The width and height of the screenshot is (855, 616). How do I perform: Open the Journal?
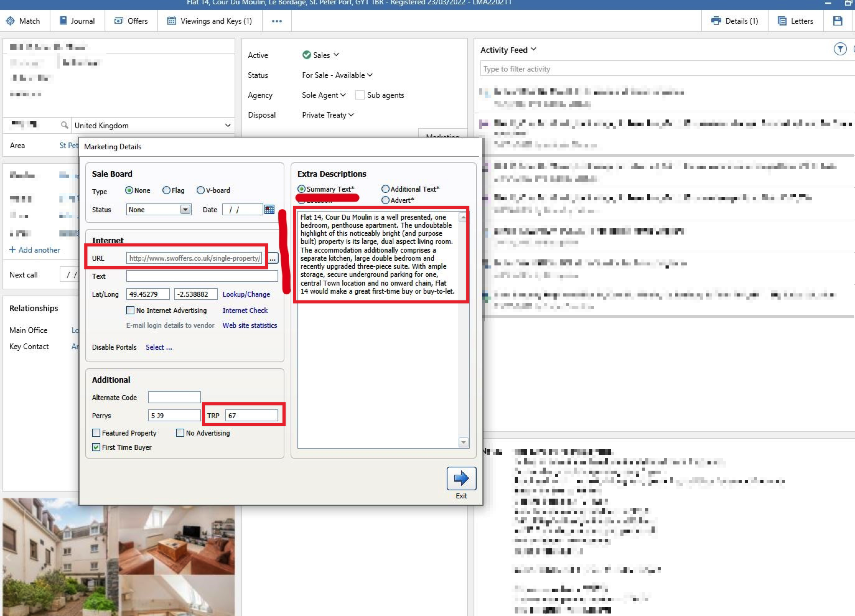(x=77, y=21)
